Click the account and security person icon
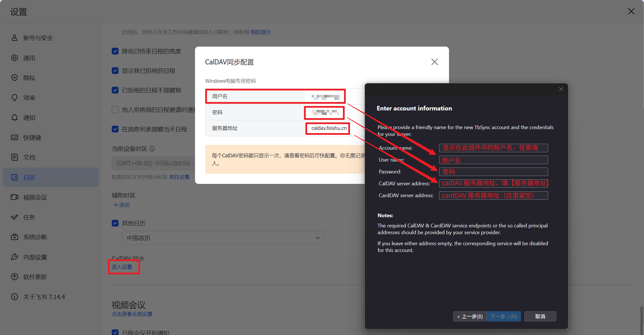Image resolution: width=644 pixels, height=335 pixels. click(x=14, y=38)
